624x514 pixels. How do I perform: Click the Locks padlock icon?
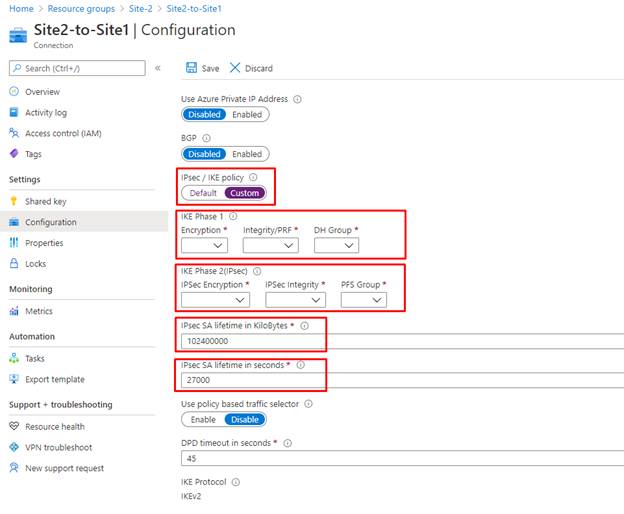14,263
